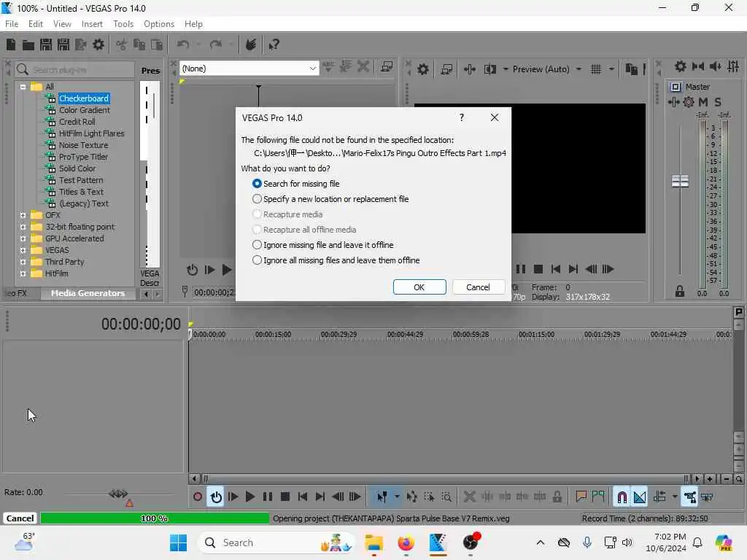Select the Normal Edit Tool icon
Image resolution: width=747 pixels, height=560 pixels.
382,497
